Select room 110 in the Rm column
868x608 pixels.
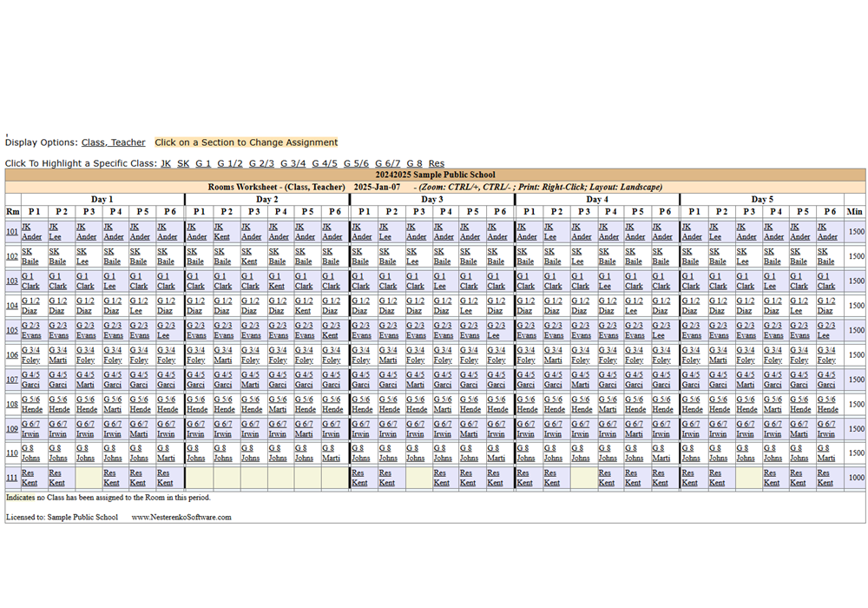point(12,453)
